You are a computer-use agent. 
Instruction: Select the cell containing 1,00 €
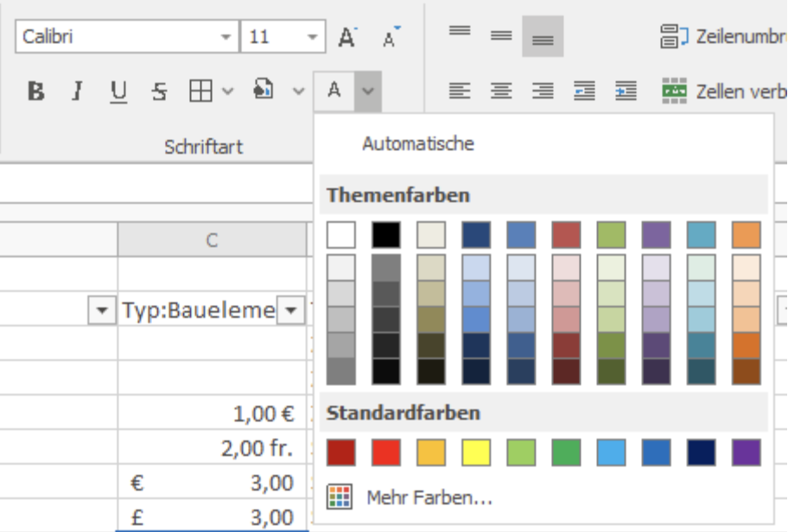(x=212, y=413)
